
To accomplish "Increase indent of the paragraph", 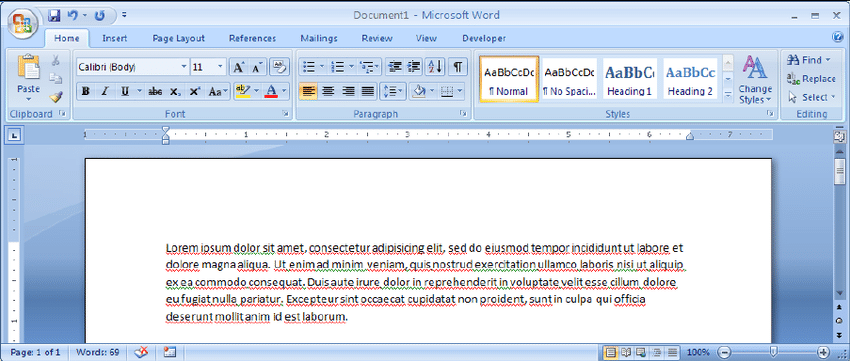I will [x=414, y=67].
